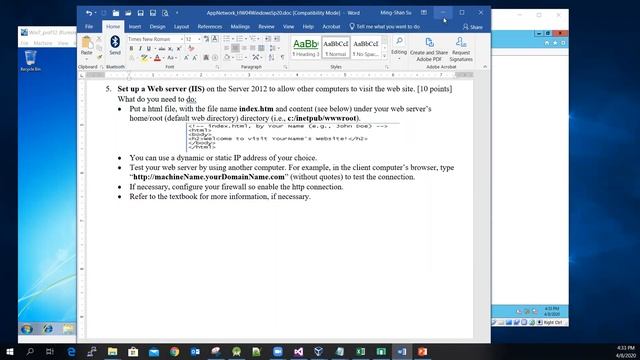Click the Sort icon in Paragraph group
The width and height of the screenshot is (640, 360).
271,58
